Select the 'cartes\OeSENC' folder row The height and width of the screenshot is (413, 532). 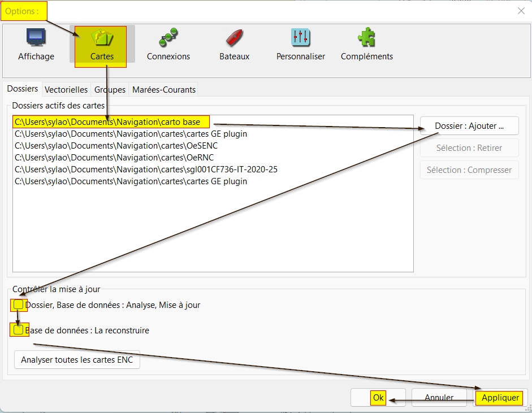(213, 146)
